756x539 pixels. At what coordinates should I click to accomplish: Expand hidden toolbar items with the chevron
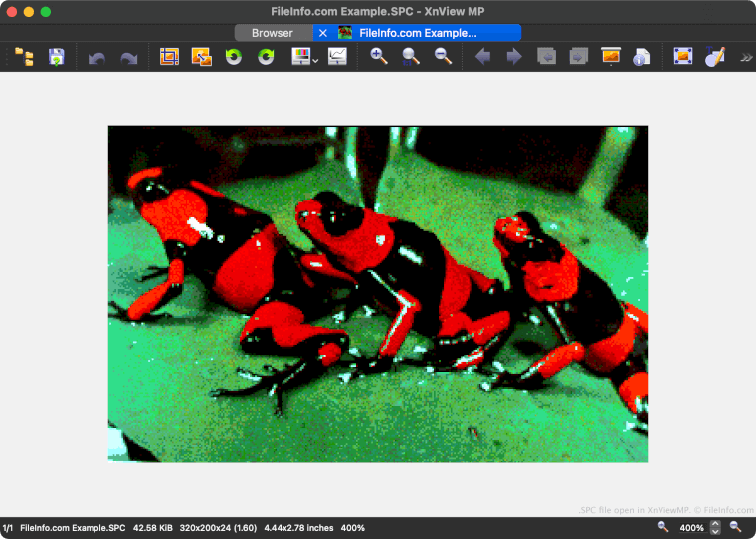click(x=746, y=58)
